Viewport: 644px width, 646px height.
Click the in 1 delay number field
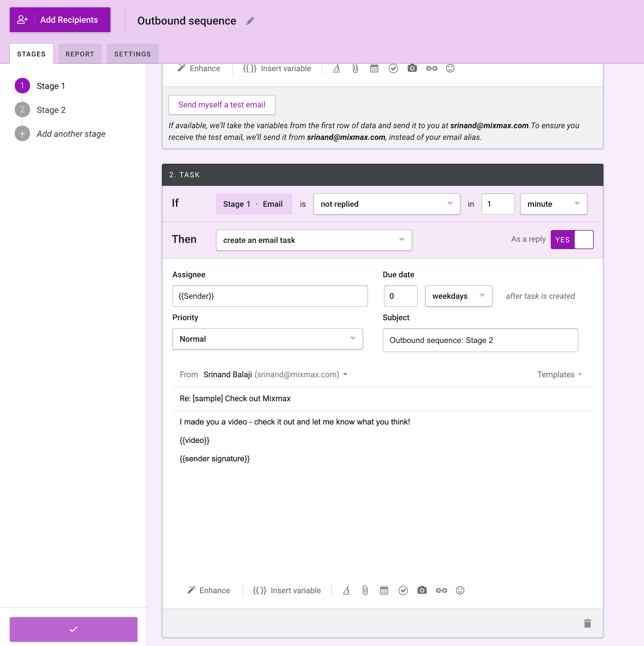(498, 204)
